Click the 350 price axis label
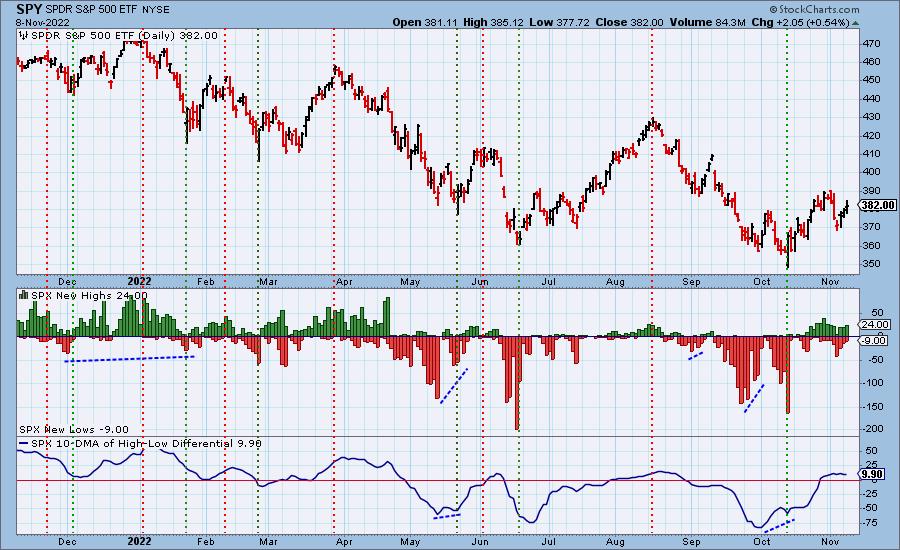Image resolution: width=900 pixels, height=550 pixels. coord(871,264)
